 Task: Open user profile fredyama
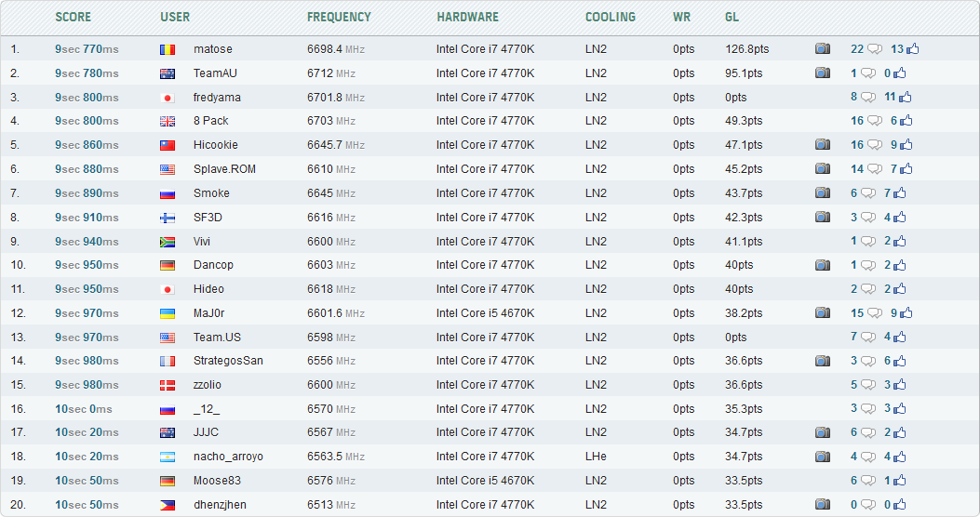pyautogui.click(x=217, y=97)
